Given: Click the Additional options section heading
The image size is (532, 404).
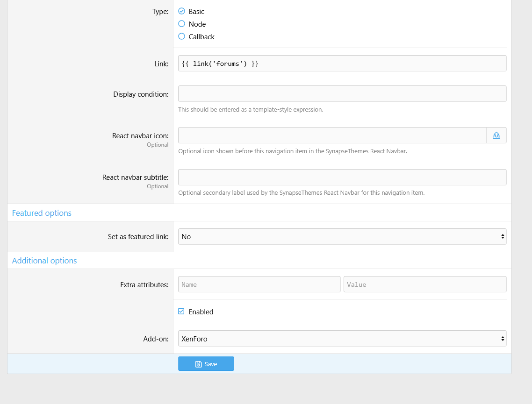Looking at the screenshot, I should 44,261.
